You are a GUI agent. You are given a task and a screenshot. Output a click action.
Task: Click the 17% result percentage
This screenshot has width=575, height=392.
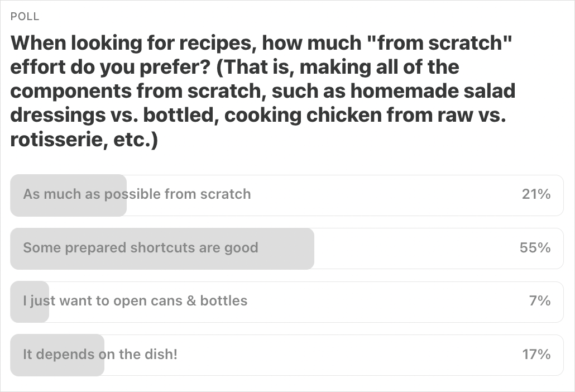click(536, 355)
